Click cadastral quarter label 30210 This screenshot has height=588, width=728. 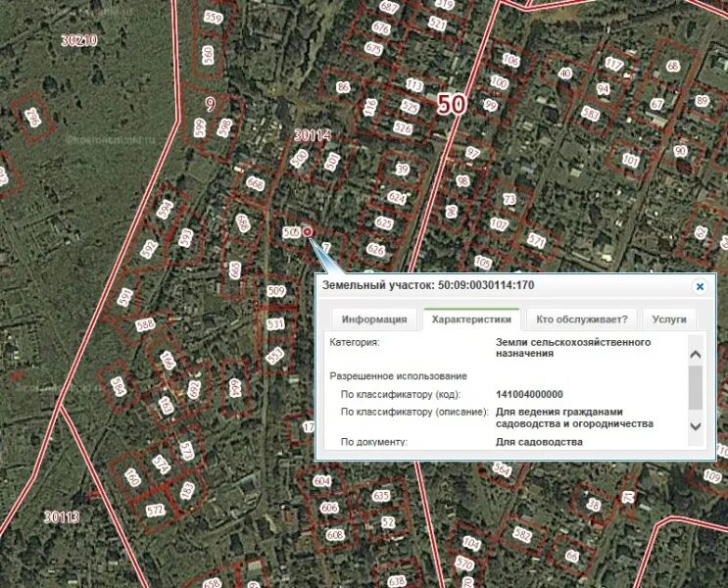pyautogui.click(x=79, y=40)
